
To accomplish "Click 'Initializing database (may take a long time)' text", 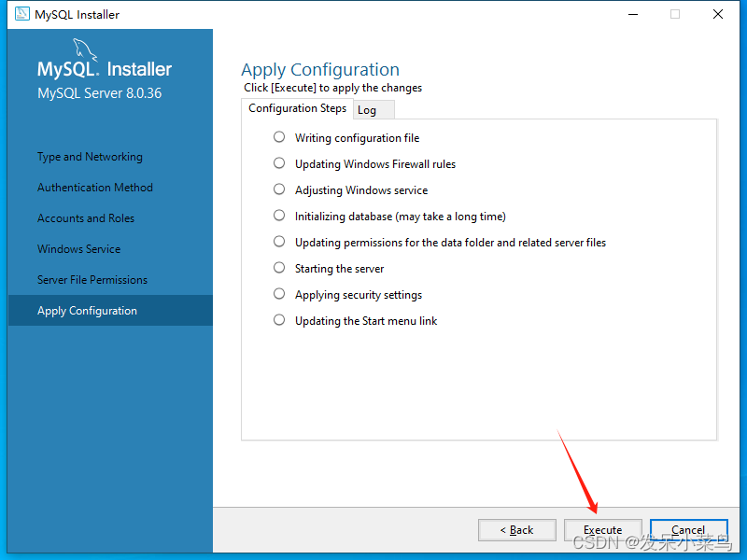I will [401, 217].
